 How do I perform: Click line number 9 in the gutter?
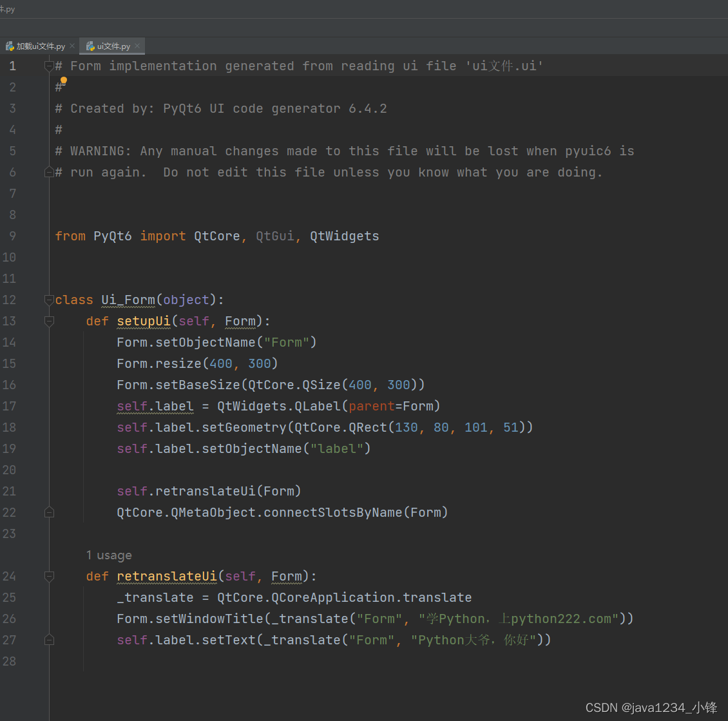12,236
